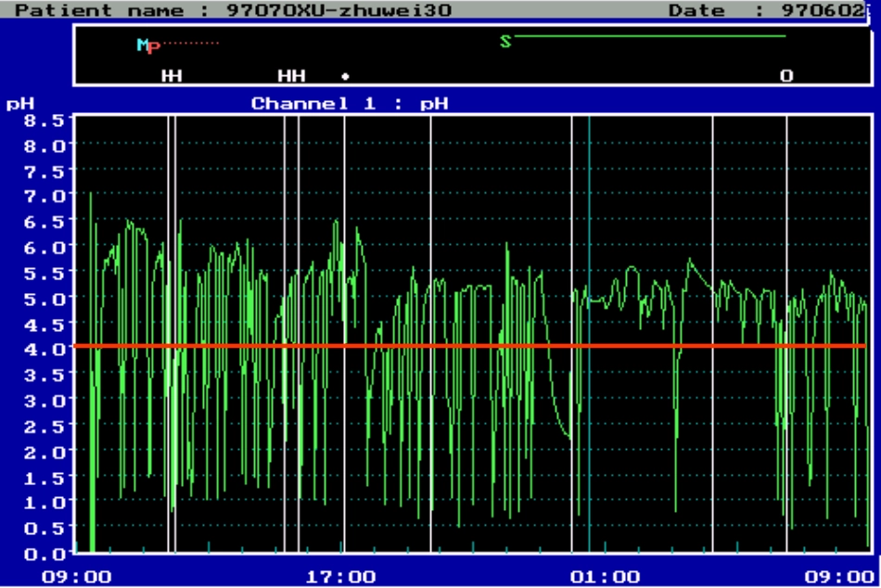Click the 8.5 y-axis value label
The image size is (881, 588).
(x=44, y=120)
